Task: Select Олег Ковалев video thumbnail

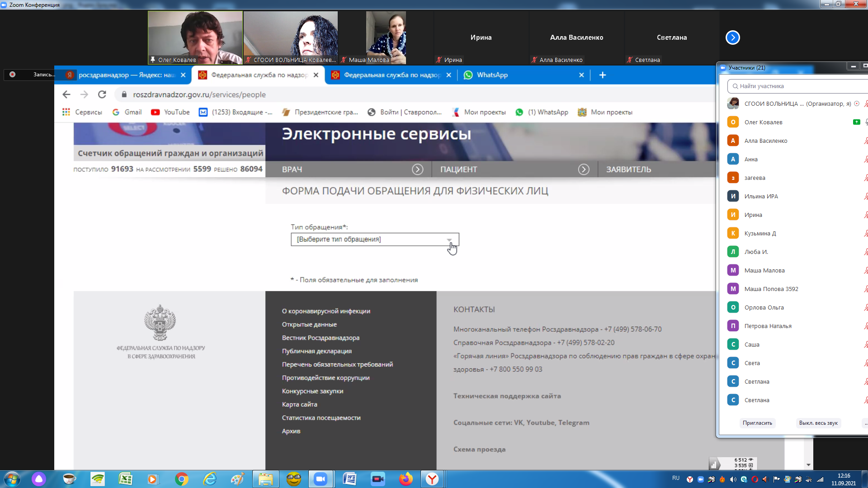Action: 195,38
